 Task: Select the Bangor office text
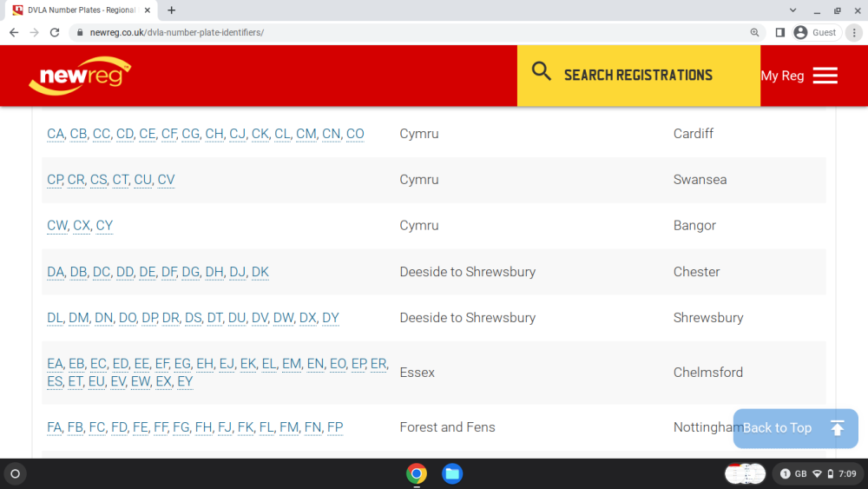tap(694, 226)
